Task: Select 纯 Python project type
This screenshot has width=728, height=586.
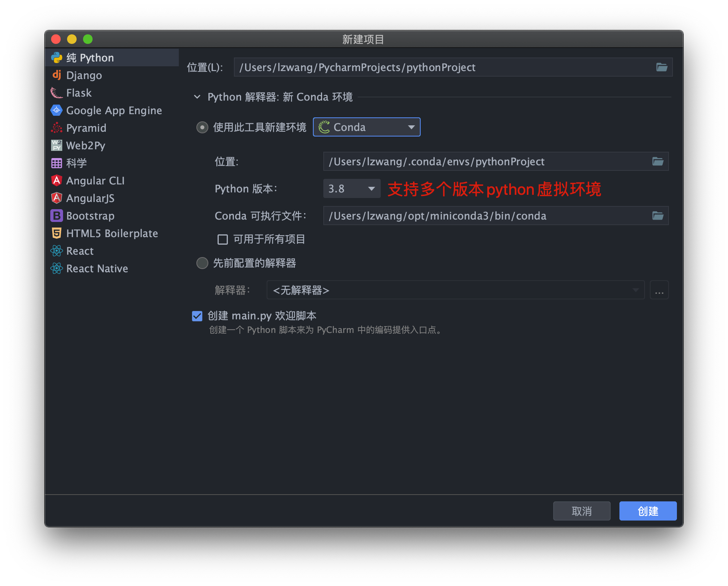Action: (x=112, y=58)
